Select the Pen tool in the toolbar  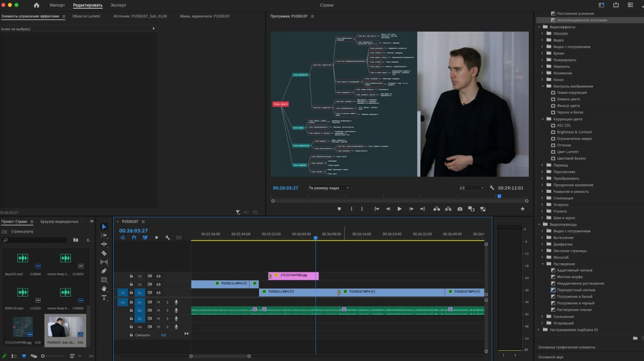pos(104,271)
